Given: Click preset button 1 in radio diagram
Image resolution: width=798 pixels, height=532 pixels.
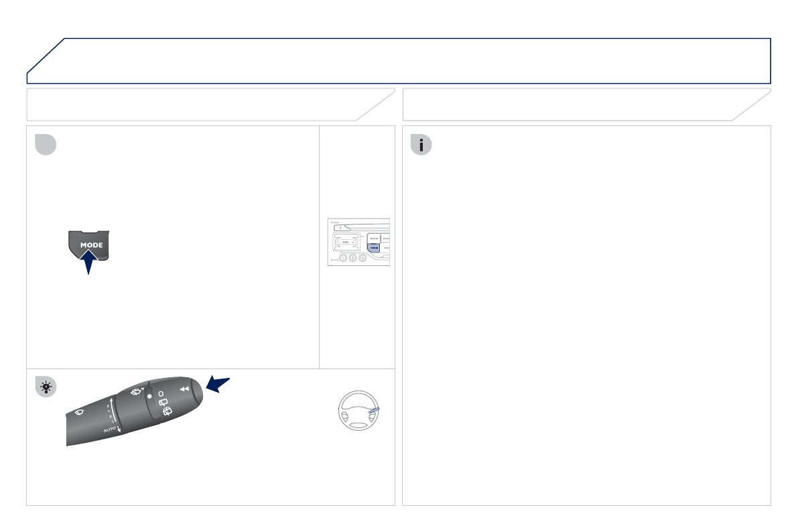Looking at the screenshot, I should (343, 258).
